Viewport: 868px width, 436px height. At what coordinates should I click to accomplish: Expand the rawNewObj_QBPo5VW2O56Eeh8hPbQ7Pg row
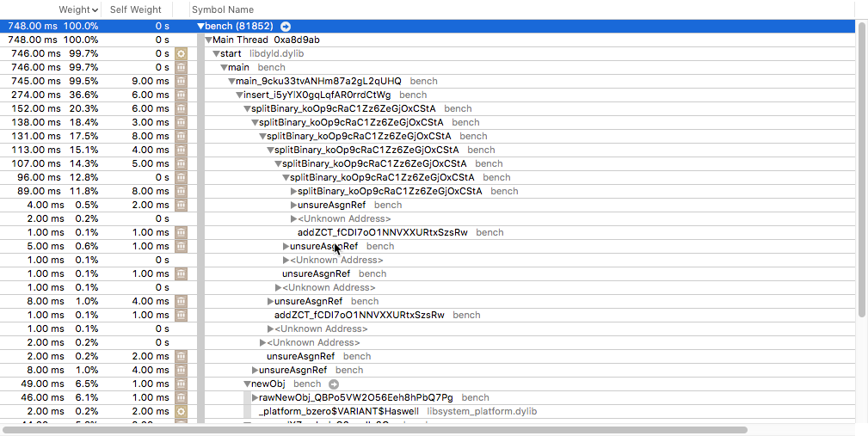[255, 398]
